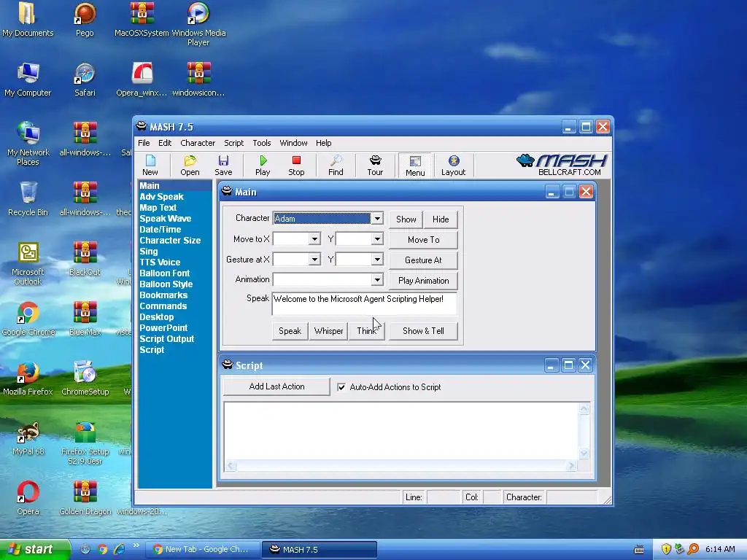Open the File menu
This screenshot has height=560, width=747.
tap(144, 143)
